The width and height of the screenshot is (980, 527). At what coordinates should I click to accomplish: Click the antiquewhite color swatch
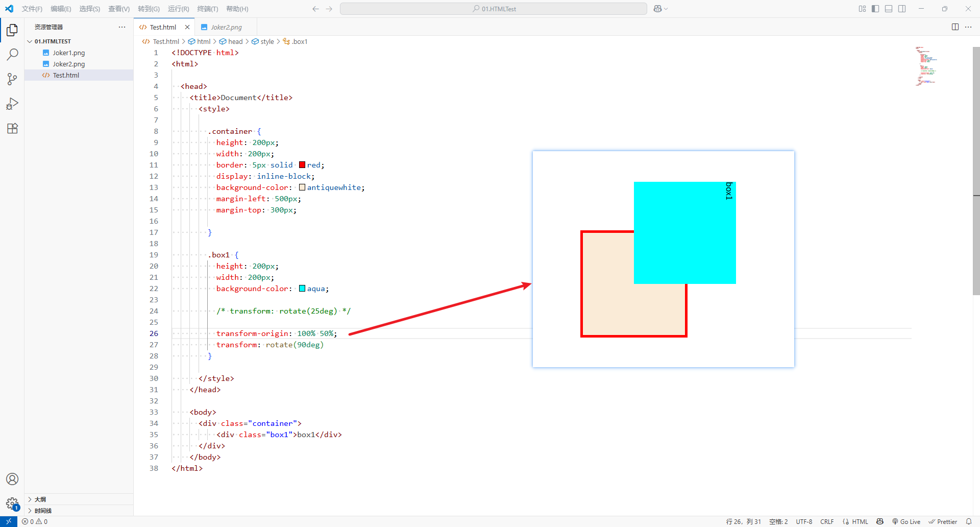(302, 187)
